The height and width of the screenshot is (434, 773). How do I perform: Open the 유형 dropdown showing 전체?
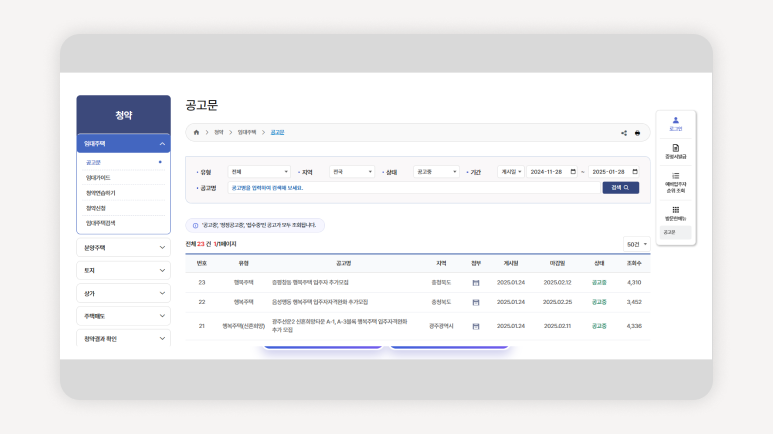pos(259,172)
